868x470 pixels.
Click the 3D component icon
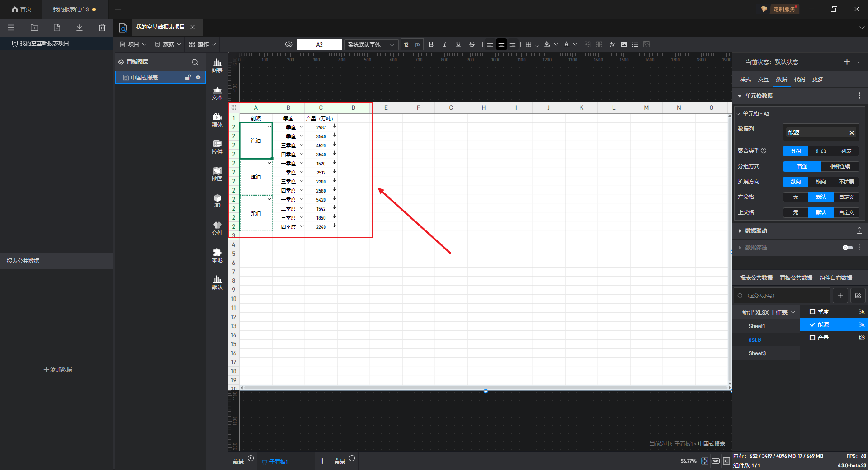point(217,201)
